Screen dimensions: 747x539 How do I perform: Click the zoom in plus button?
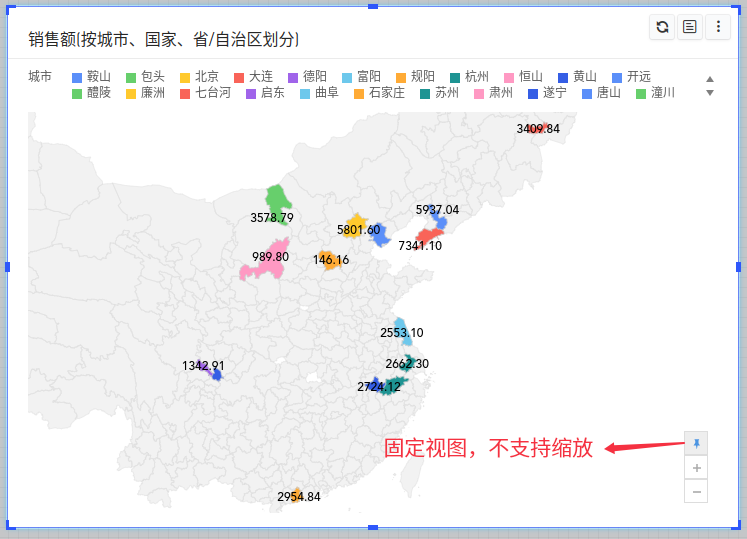[x=696, y=467]
